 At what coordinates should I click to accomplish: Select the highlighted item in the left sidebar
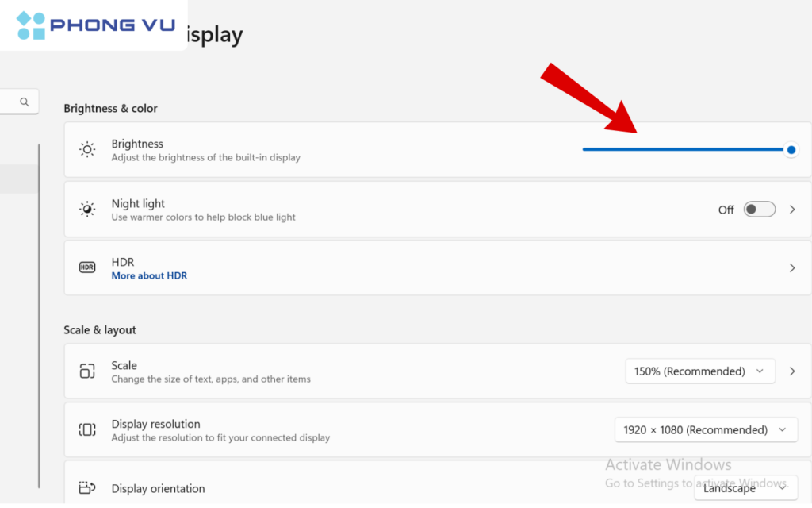(17, 179)
